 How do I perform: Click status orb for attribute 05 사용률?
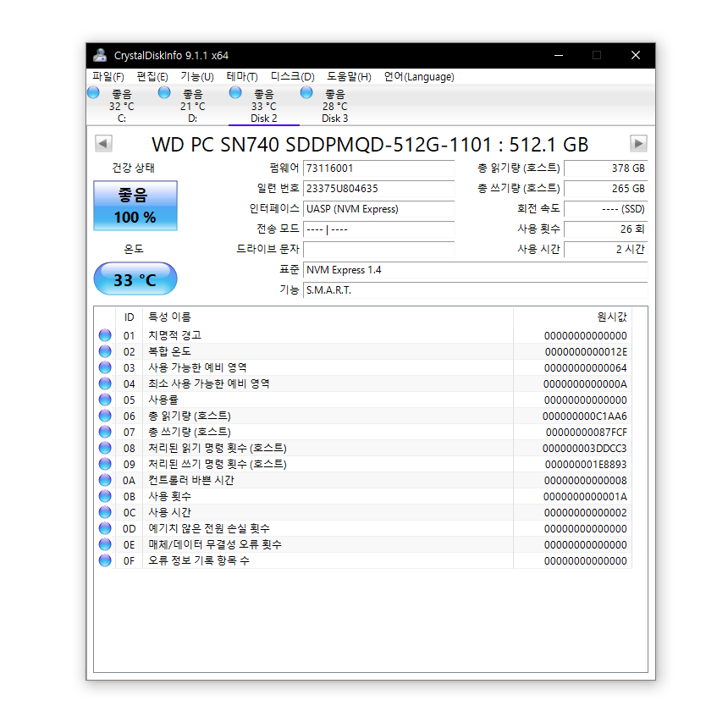click(x=105, y=400)
